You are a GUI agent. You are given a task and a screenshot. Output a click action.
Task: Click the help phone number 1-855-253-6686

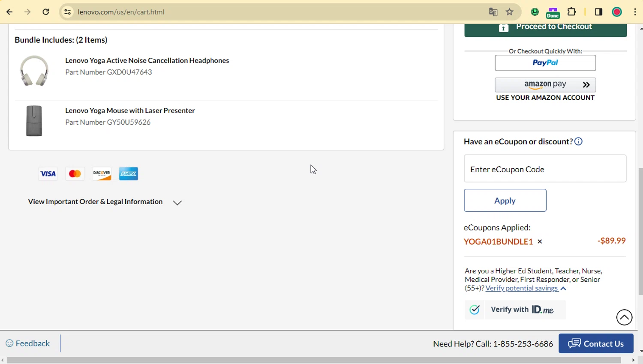click(x=523, y=344)
